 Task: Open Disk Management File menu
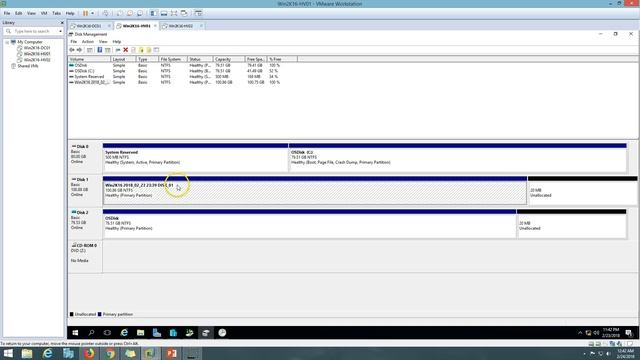[73, 42]
